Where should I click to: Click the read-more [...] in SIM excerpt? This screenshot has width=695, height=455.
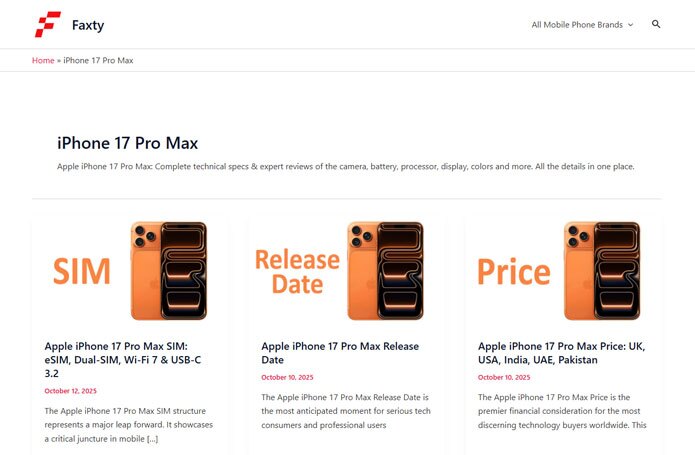pos(152,439)
